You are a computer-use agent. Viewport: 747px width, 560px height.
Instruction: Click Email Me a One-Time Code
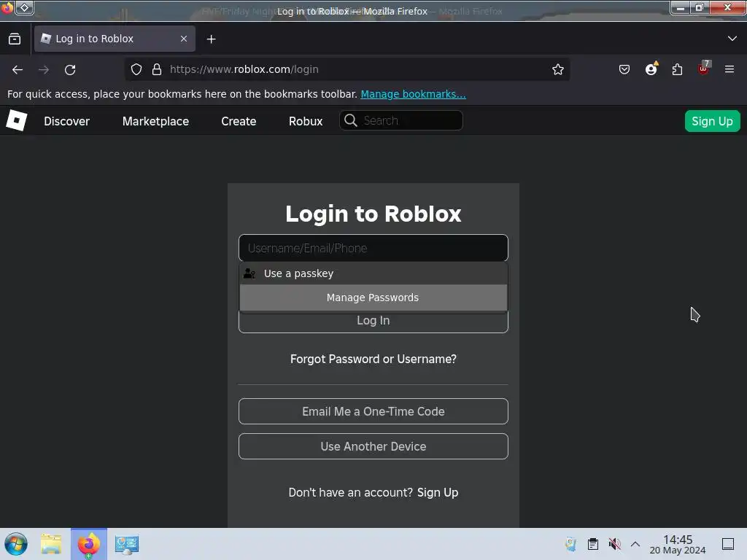coord(373,411)
